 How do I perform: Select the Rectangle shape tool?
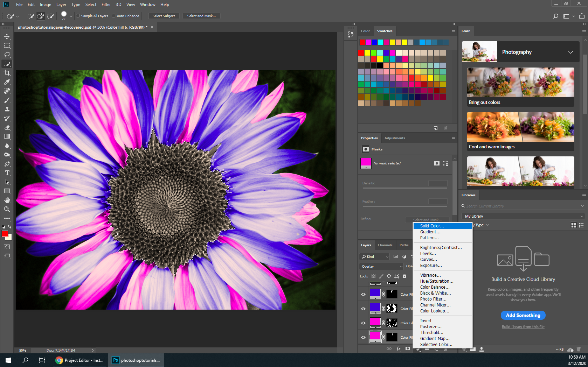pos(7,191)
